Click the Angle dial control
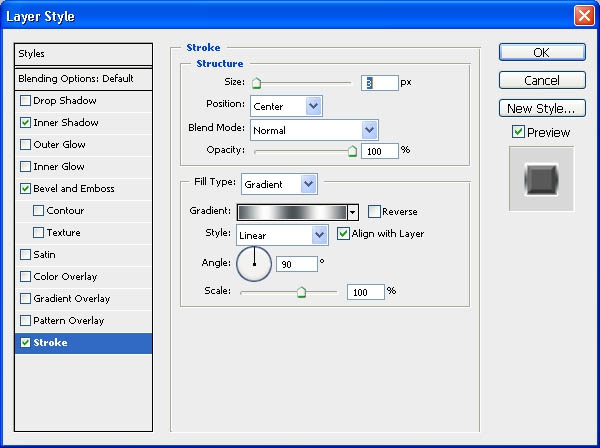The height and width of the screenshot is (448, 600). [x=254, y=264]
